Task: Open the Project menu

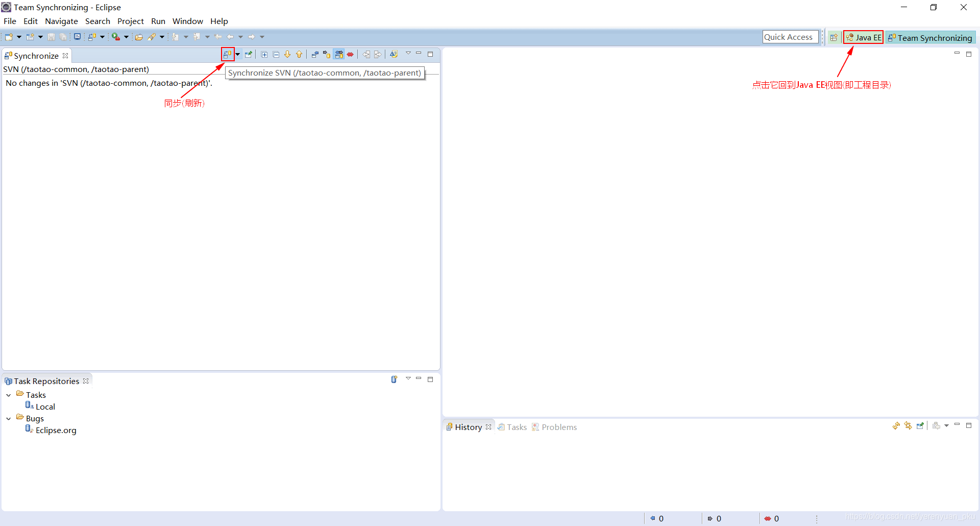Action: click(131, 21)
